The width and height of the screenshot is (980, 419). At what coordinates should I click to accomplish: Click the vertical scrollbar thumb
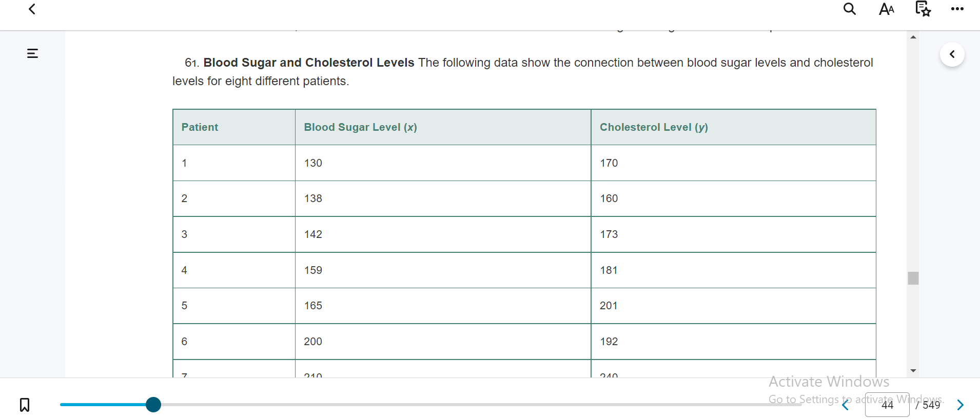tap(912, 277)
